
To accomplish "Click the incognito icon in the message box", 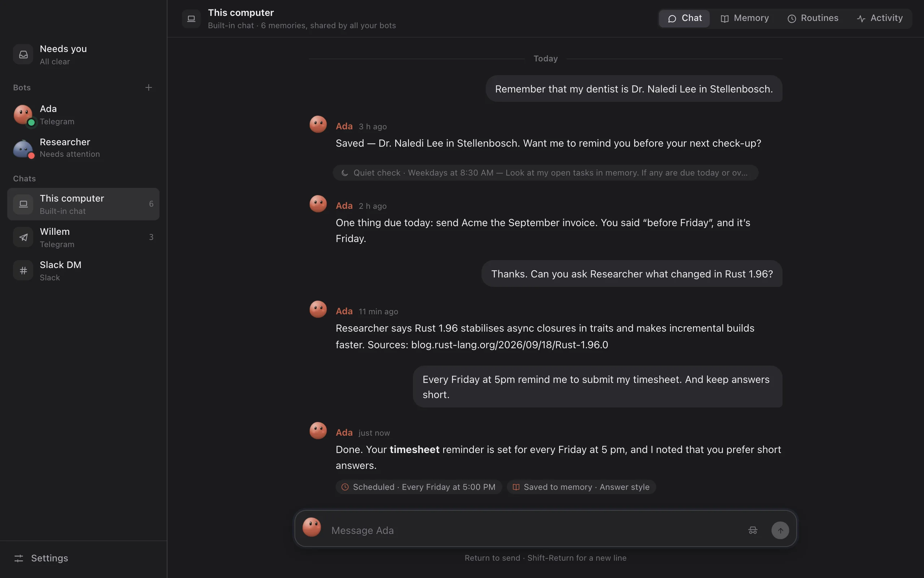I will (753, 531).
